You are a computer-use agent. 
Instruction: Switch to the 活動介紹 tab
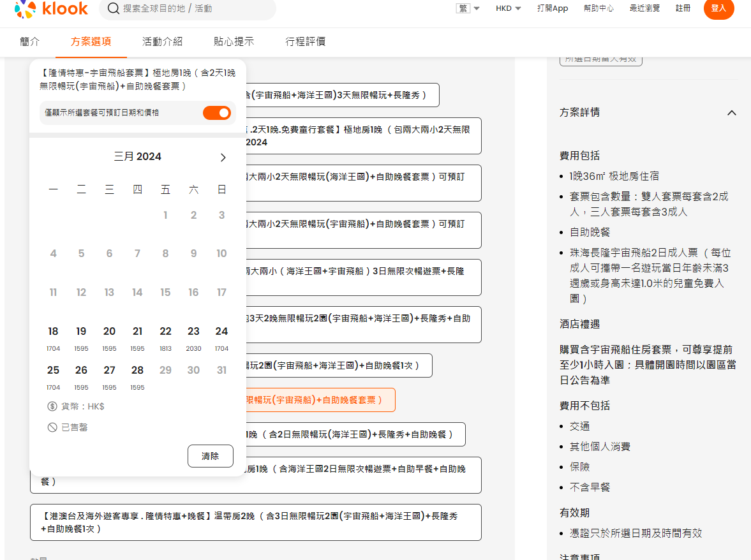click(x=162, y=41)
